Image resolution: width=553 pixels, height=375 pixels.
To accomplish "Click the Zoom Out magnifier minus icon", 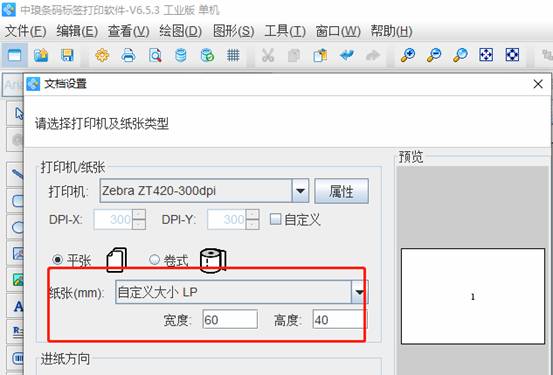I will point(434,55).
